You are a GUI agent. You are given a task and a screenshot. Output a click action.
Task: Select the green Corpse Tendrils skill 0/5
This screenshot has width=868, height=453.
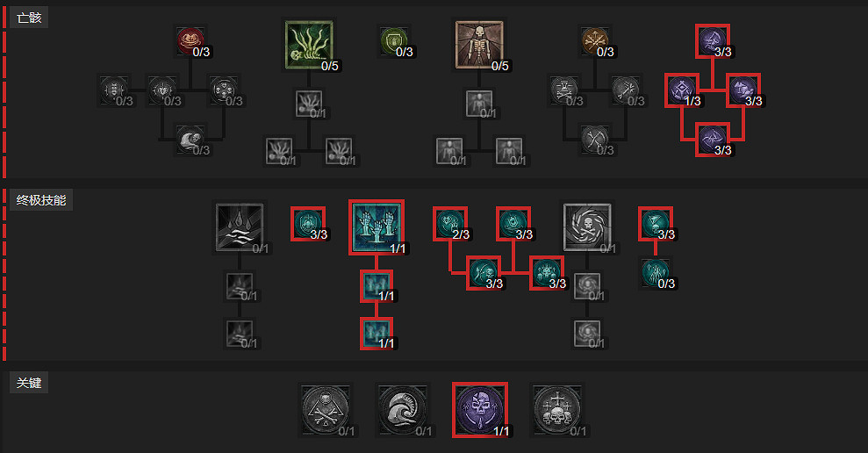tap(309, 45)
